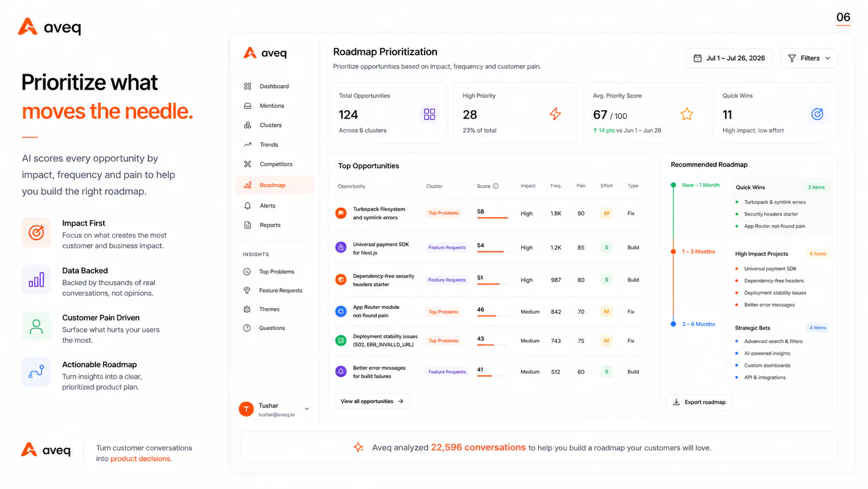
Task: Click the Alerts bell icon
Action: click(248, 206)
